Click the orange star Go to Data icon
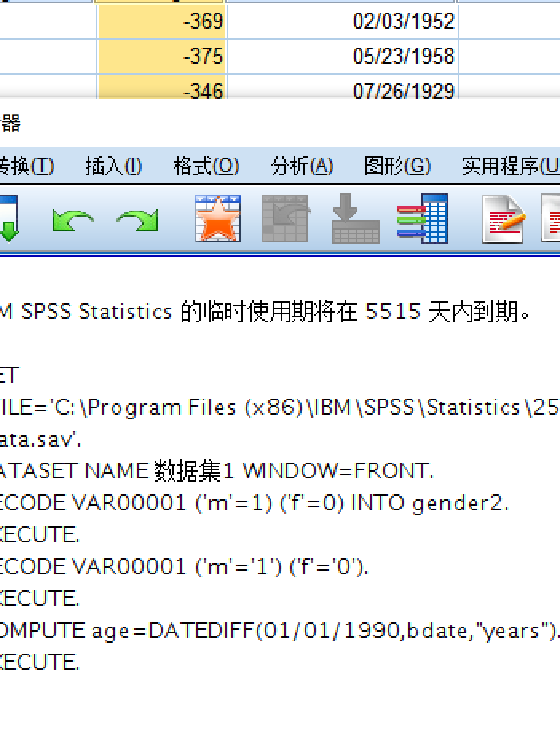Image resolution: width=560 pixels, height=744 pixels. (218, 218)
